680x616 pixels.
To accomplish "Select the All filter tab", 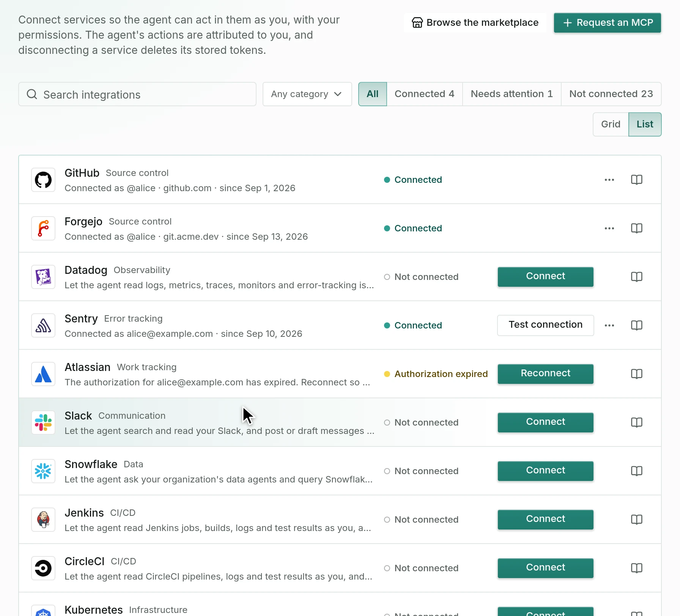I will pos(372,94).
